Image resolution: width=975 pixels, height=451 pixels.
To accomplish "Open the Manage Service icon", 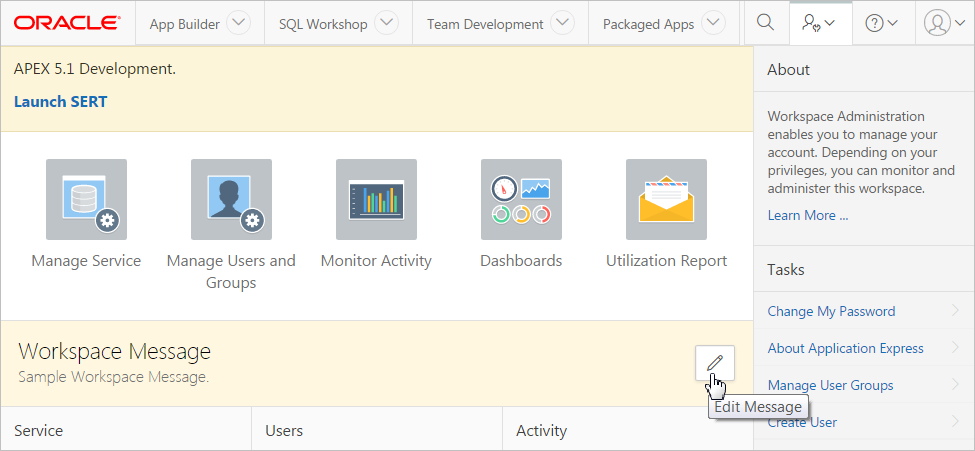I will pos(86,199).
